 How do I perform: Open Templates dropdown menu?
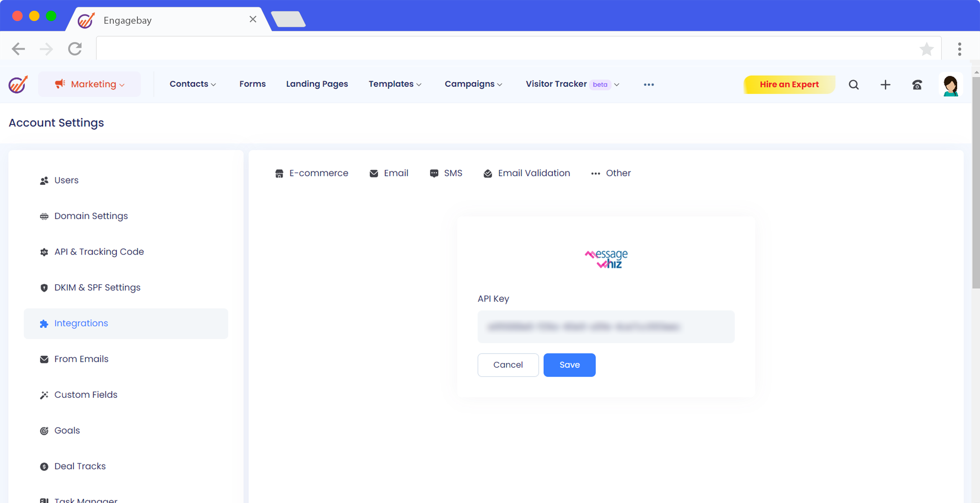(x=395, y=84)
